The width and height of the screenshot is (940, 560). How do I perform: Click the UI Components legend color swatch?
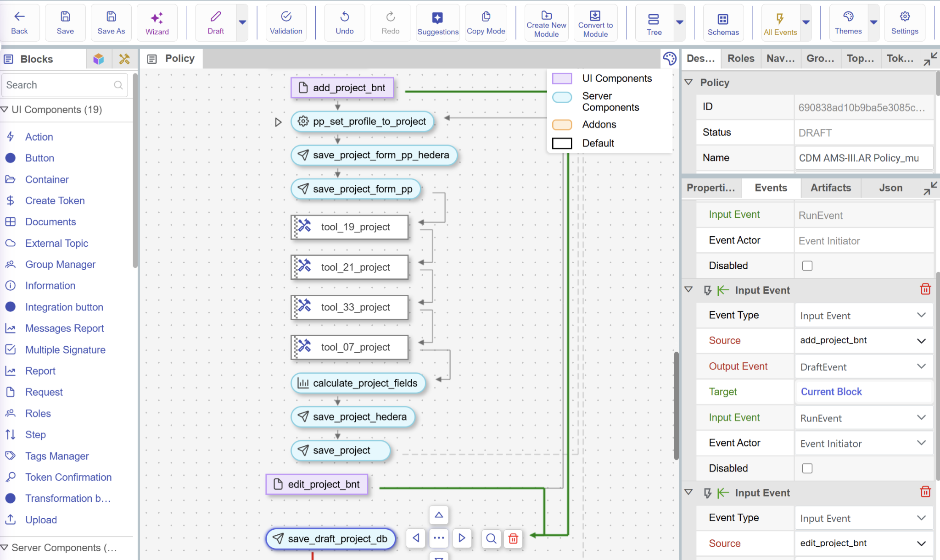coord(562,78)
